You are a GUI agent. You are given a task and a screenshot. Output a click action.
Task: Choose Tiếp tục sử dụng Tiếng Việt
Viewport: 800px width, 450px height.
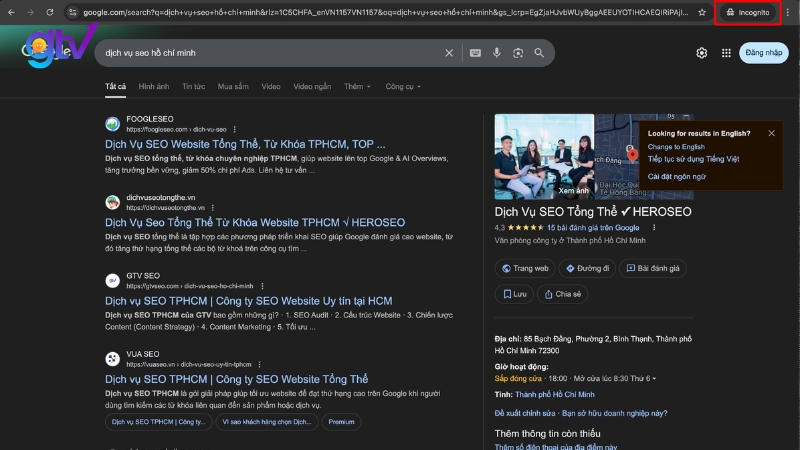point(693,159)
